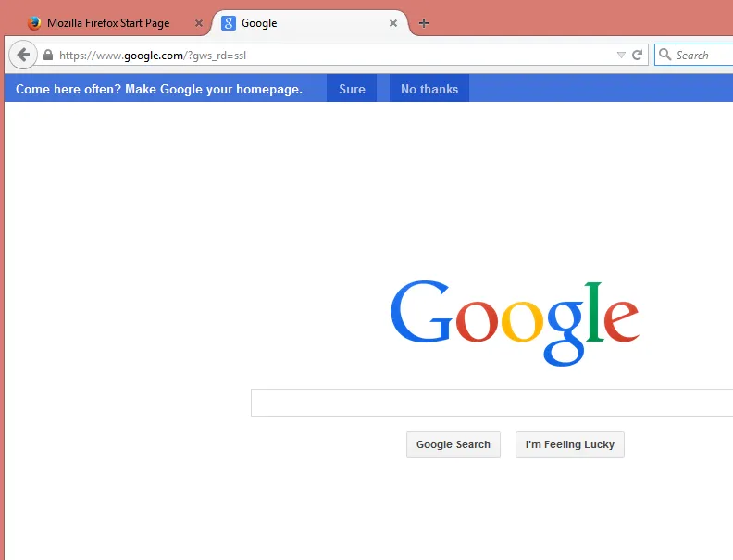Screen dimensions: 733x560
Task: Click the magnifier icon in search bar
Action: [665, 55]
